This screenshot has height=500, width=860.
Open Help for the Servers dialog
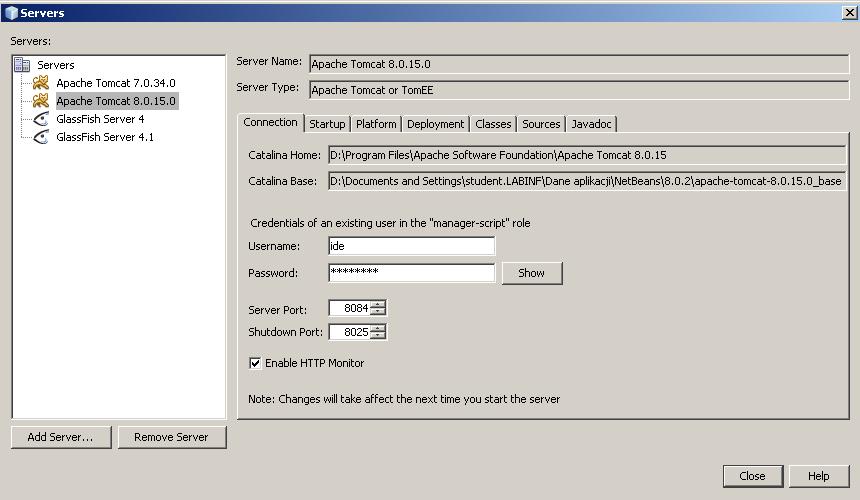pyautogui.click(x=818, y=476)
